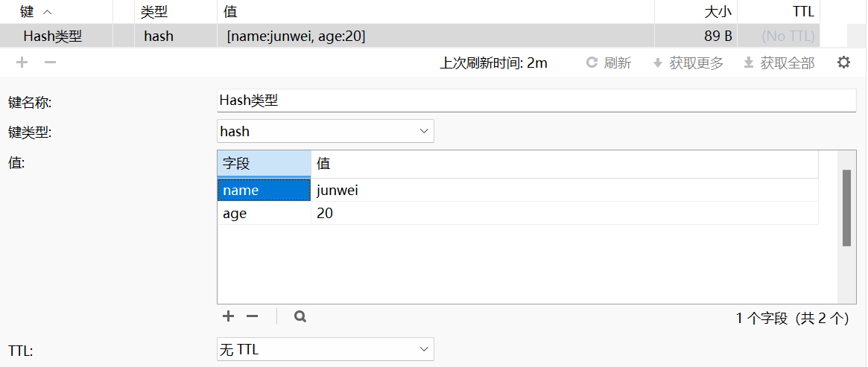Click the refresh (刷新) icon

592,63
